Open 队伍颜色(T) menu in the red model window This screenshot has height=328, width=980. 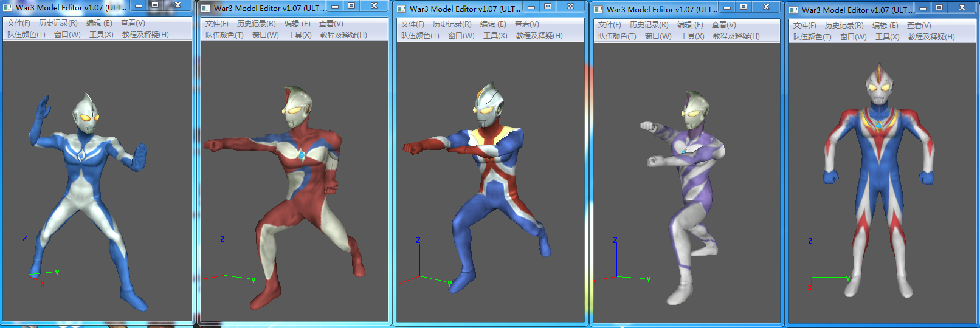tap(224, 35)
